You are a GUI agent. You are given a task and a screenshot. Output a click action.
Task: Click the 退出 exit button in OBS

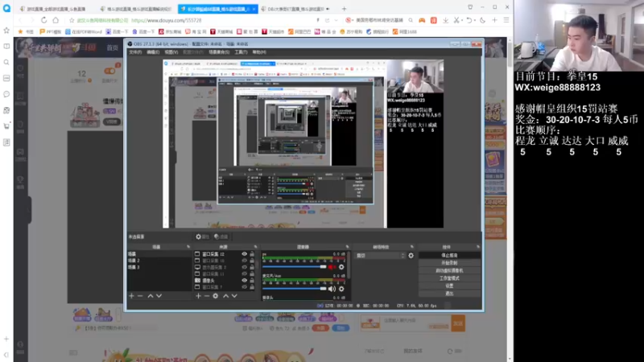coord(449,294)
